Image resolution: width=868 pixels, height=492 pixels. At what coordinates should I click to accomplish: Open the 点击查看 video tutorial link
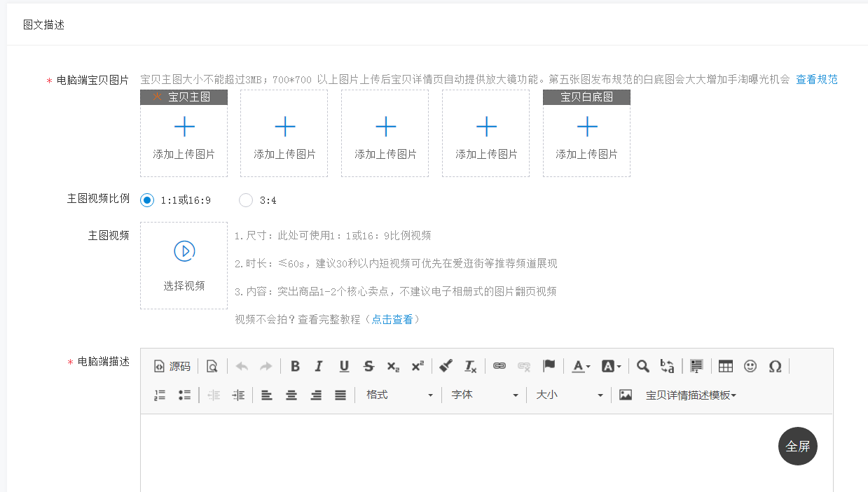392,319
